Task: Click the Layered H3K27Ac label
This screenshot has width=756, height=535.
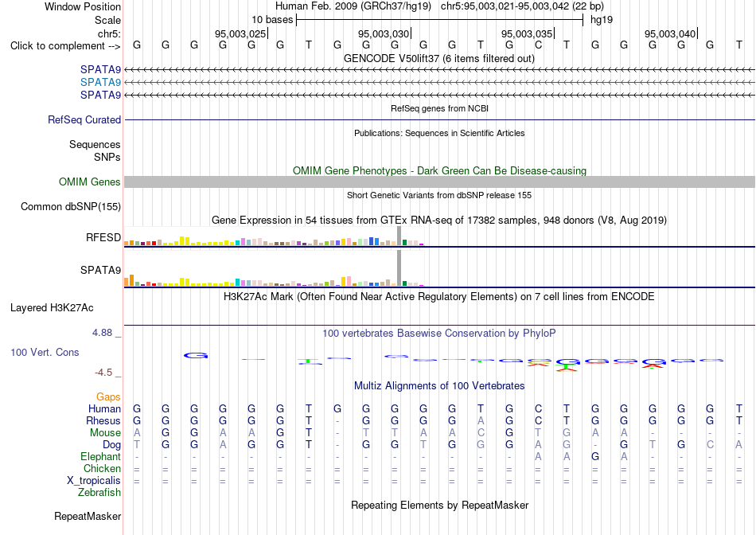Action: point(52,308)
